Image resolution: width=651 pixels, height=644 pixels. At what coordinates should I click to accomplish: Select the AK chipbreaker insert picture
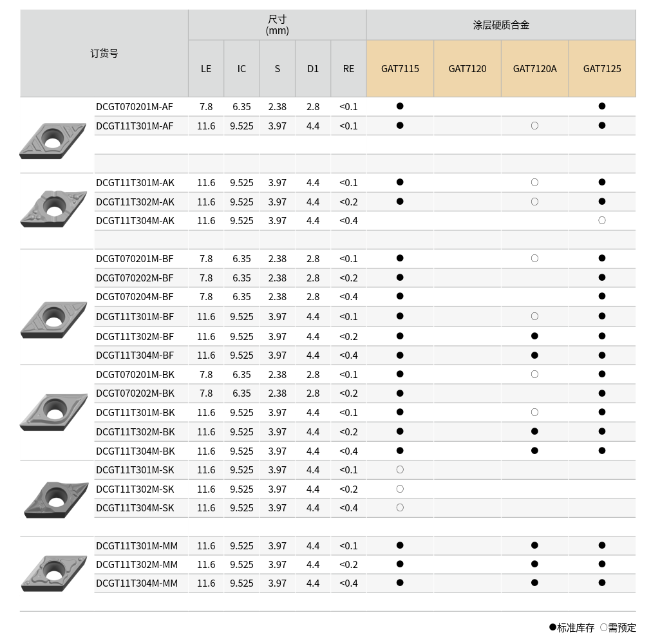[53, 209]
